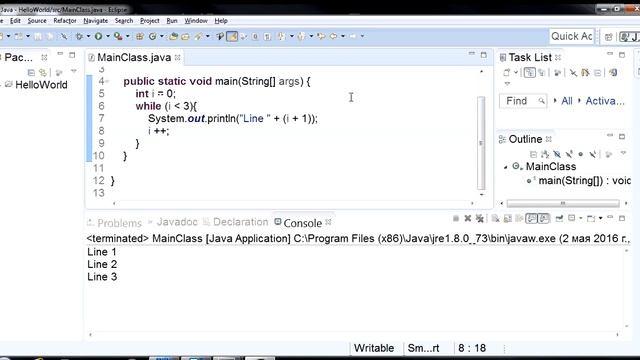Open the Run menu
The height and width of the screenshot is (360, 640).
pos(172,21)
